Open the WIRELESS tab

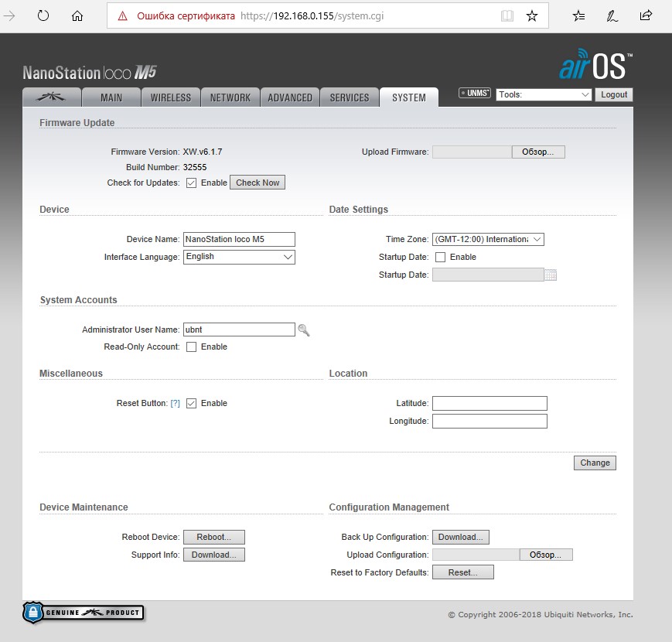(x=171, y=97)
